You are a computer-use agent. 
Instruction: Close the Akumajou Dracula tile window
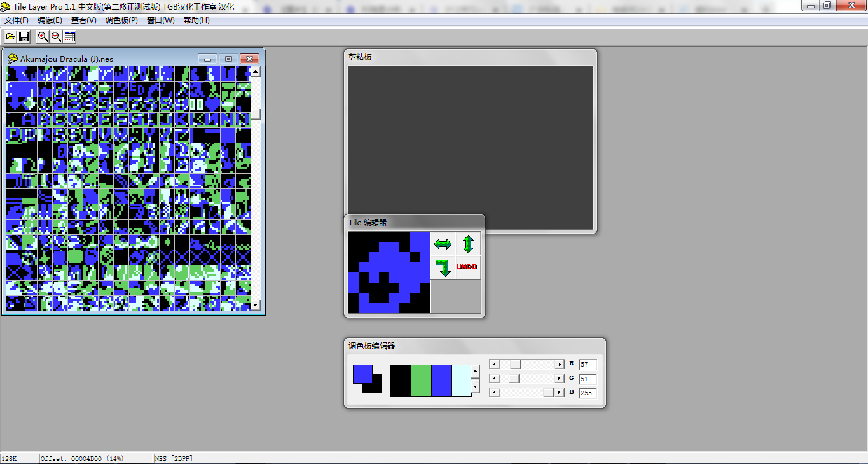tap(249, 59)
